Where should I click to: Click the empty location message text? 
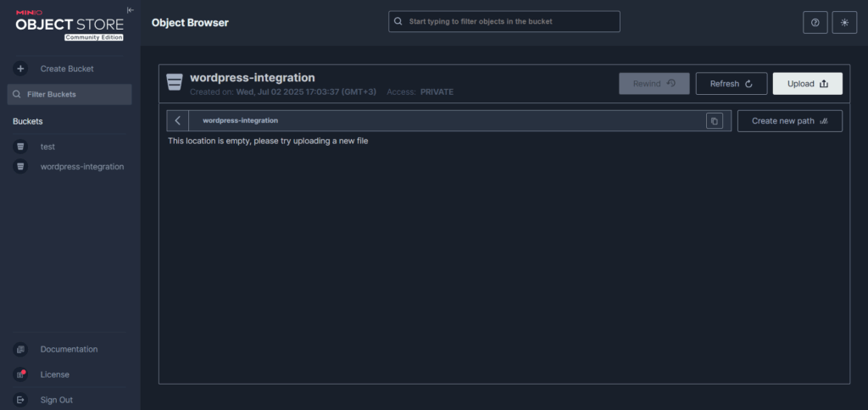[268, 141]
